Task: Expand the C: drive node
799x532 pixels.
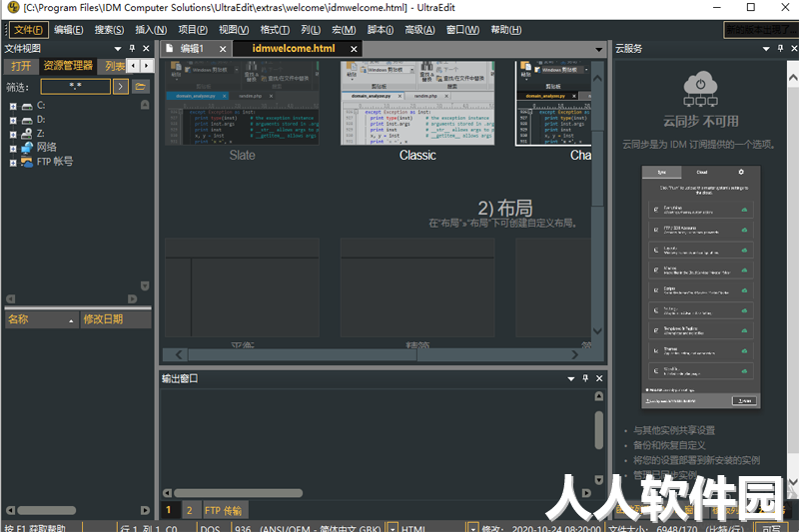Action: [x=13, y=107]
